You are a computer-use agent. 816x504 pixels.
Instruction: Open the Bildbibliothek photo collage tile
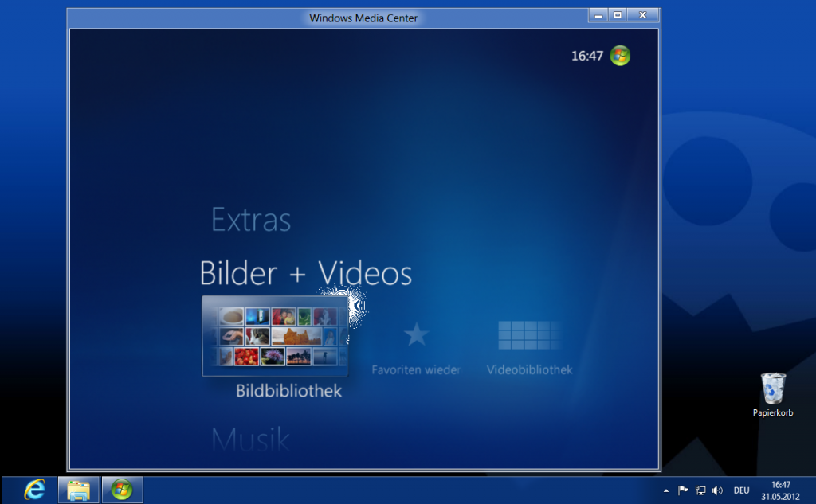click(276, 337)
